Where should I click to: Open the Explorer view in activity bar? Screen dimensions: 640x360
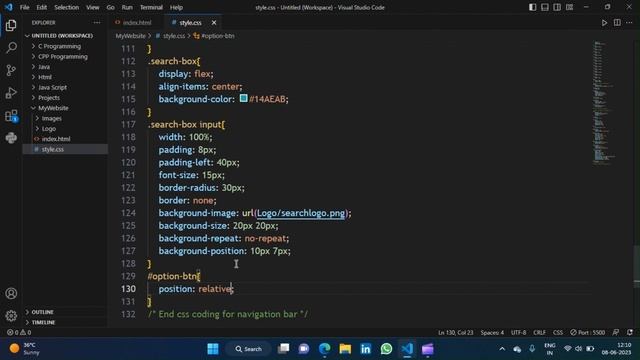point(11,25)
